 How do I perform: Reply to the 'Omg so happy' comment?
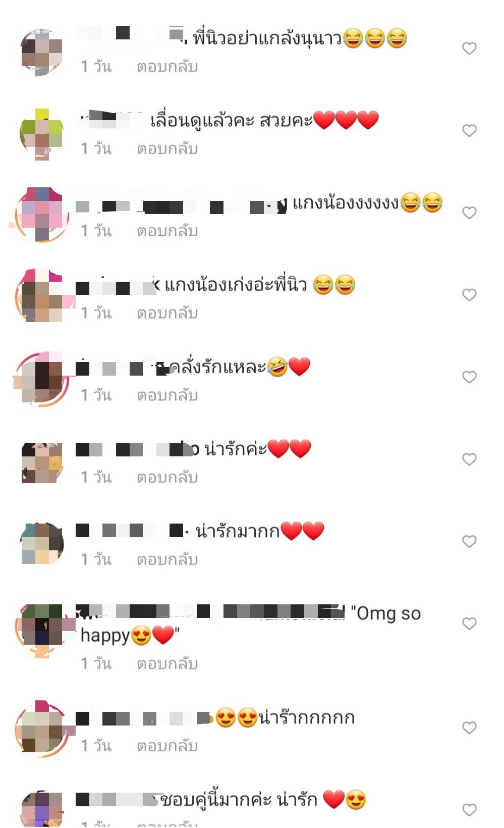[167, 664]
